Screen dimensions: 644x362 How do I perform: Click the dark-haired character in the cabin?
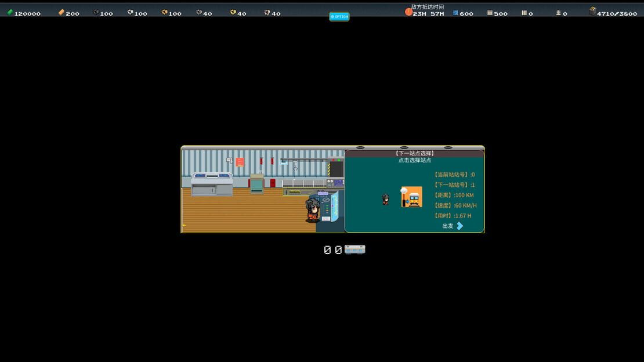(x=313, y=210)
